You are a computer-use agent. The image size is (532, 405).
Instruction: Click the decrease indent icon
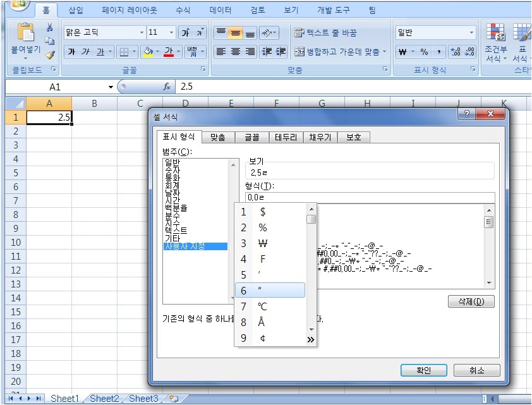point(267,52)
